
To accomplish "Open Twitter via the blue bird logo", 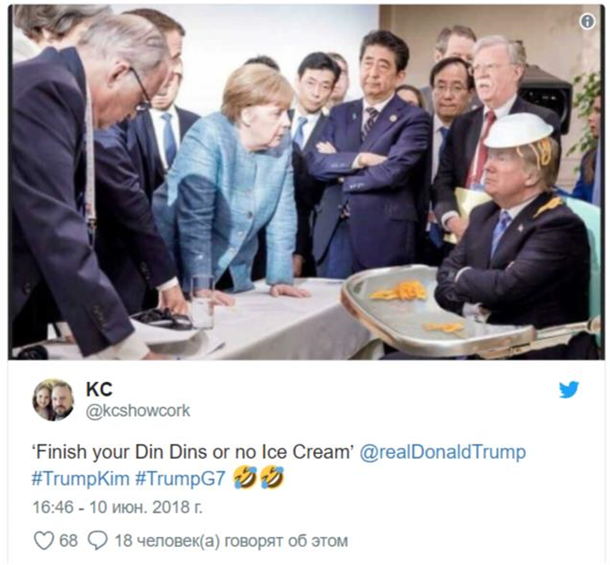I will 569,390.
